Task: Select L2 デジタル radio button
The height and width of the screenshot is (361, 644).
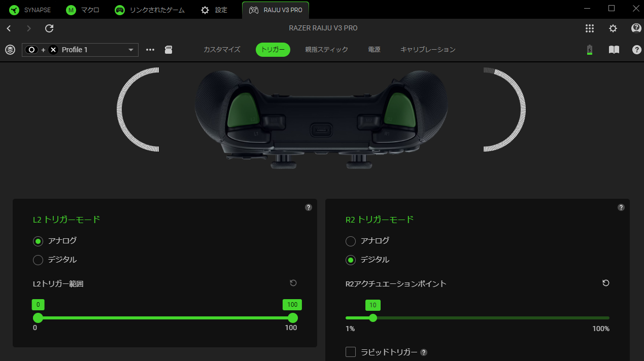Action: 38,260
